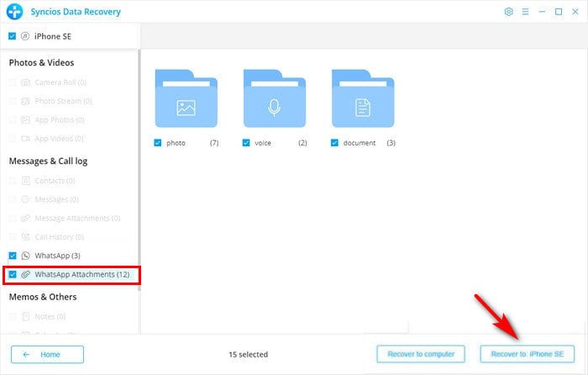Select Messages (0) entry
Screen dimensions: 588x375
(56, 199)
